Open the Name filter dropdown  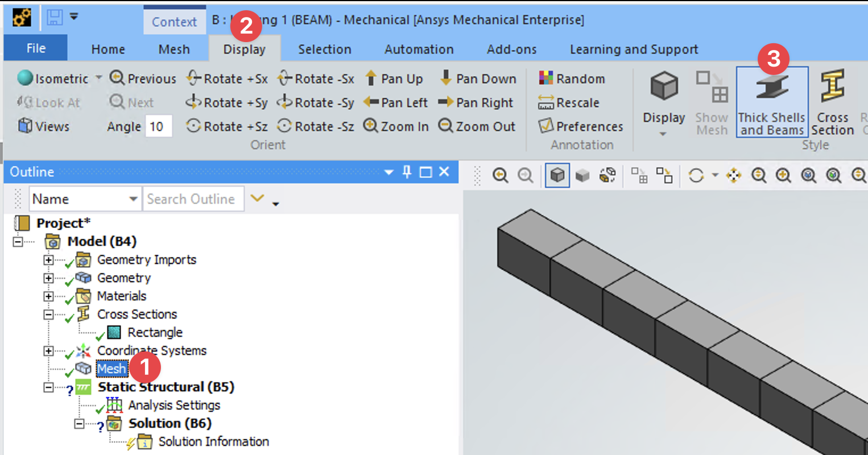(x=133, y=199)
